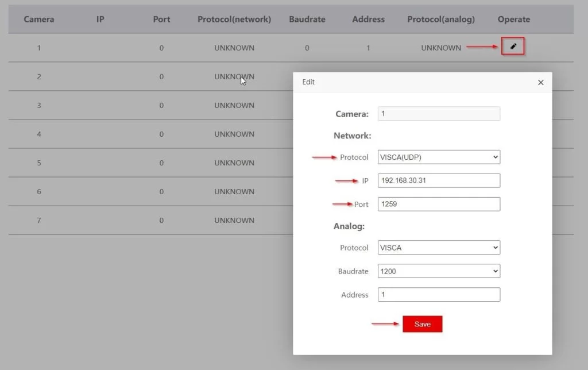Click the UNKNOWN protocol cell in row 3
This screenshot has width=588, height=370.
[x=234, y=106]
